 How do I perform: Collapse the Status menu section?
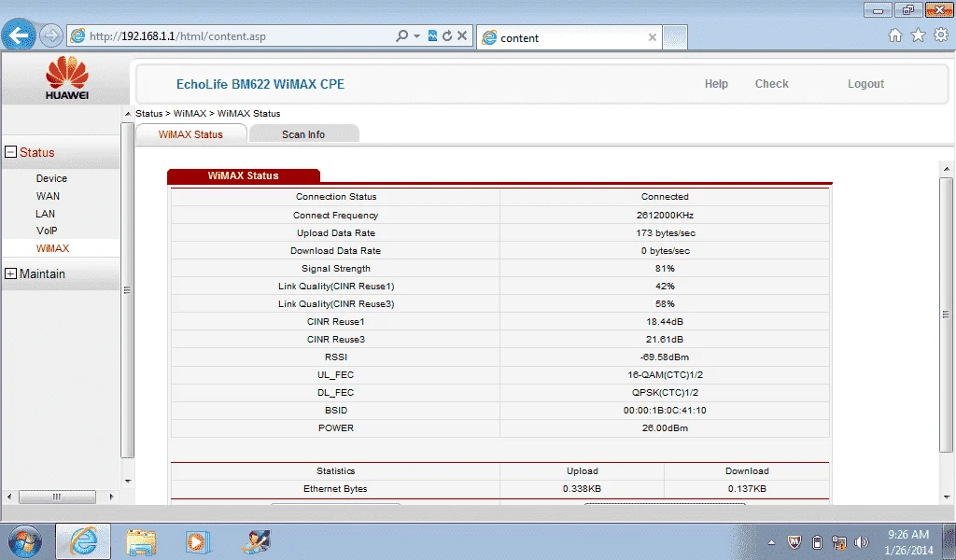point(11,152)
